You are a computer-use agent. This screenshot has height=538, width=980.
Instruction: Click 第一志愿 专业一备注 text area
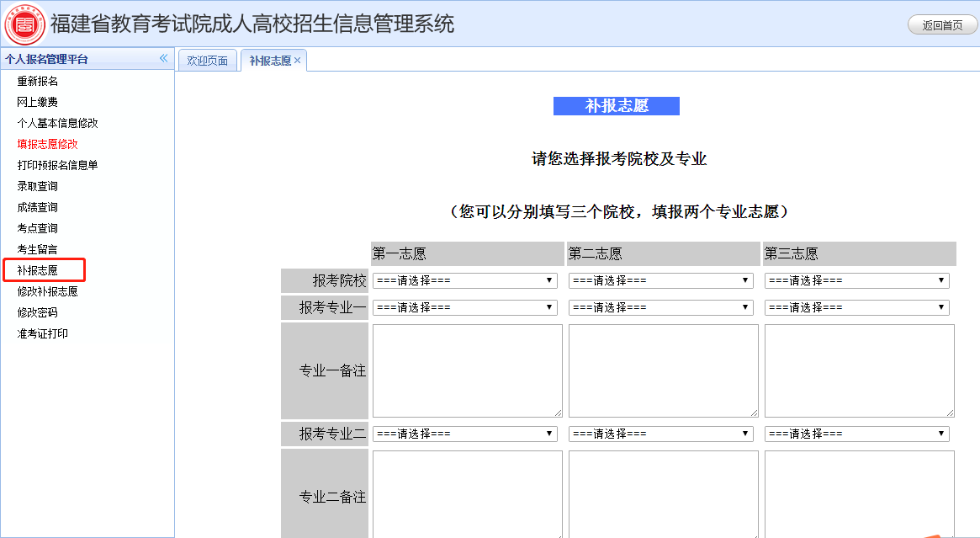(x=467, y=370)
